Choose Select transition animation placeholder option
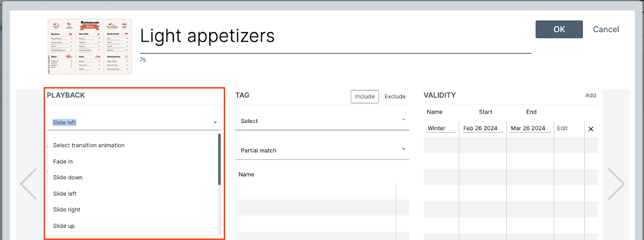Viewport: 644px width, 240px height. (x=89, y=146)
